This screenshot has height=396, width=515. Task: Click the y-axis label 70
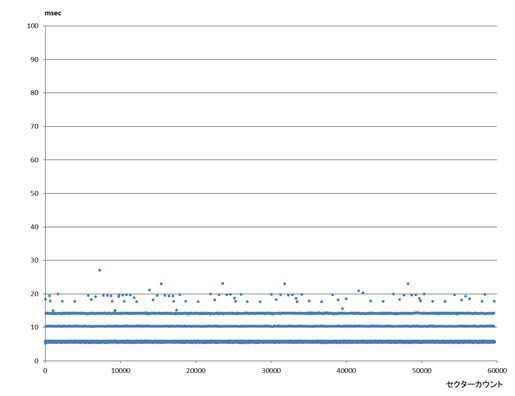[34, 127]
